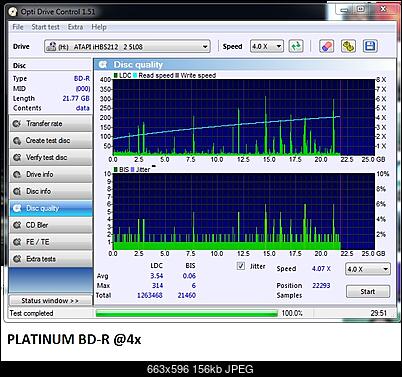
Task: Click the green test progress bar
Action: click(187, 313)
